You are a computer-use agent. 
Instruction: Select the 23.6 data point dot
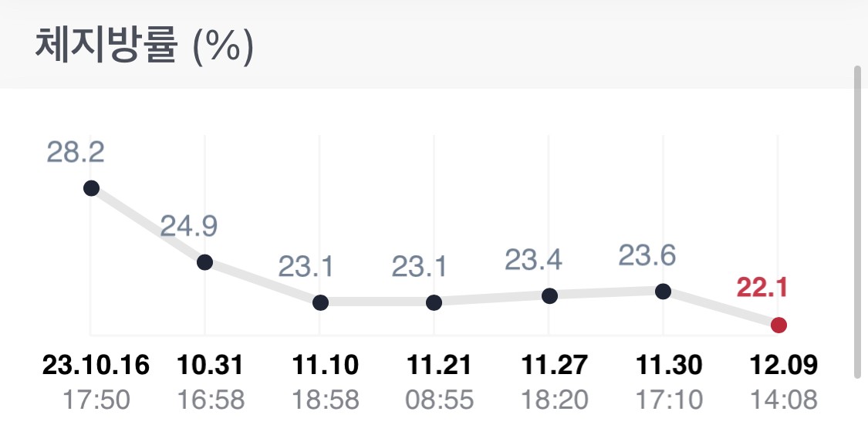coord(663,291)
